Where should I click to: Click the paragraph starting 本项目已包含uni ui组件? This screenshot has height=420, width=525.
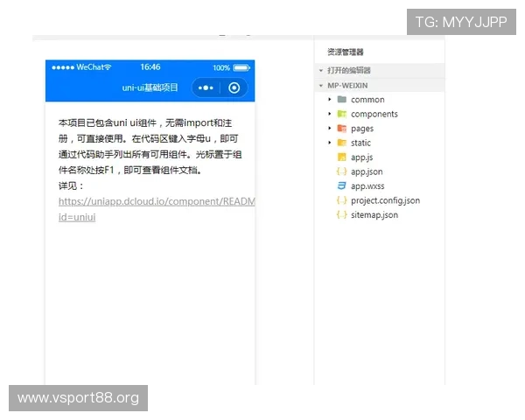(150, 146)
